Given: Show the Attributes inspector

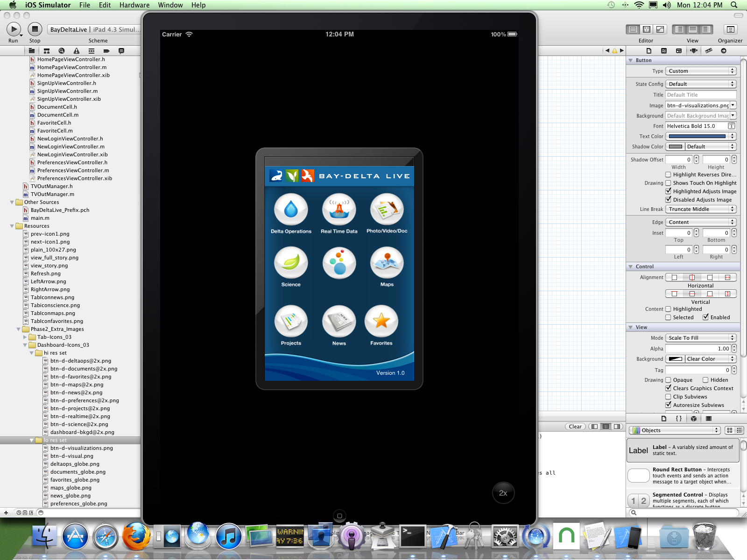Looking at the screenshot, I should (x=694, y=51).
